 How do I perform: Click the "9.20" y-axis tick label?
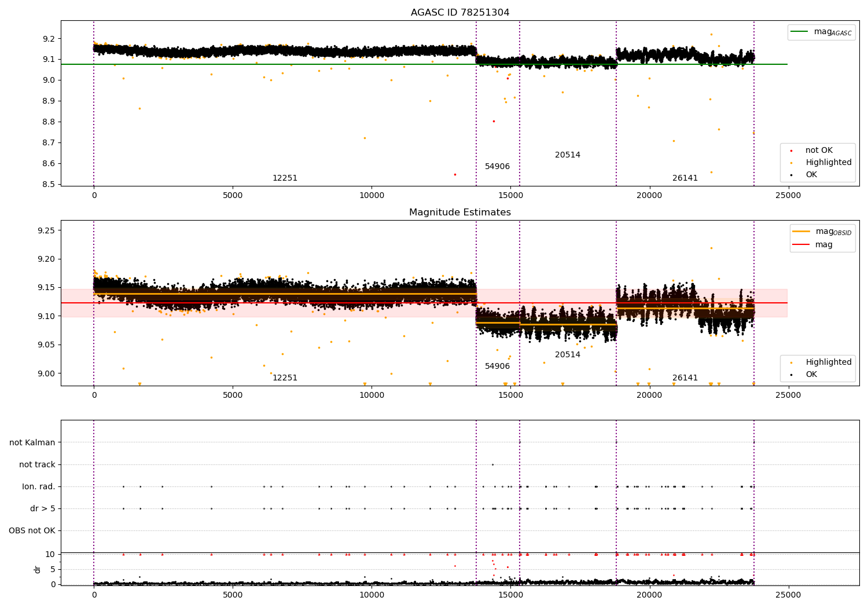click(46, 259)
